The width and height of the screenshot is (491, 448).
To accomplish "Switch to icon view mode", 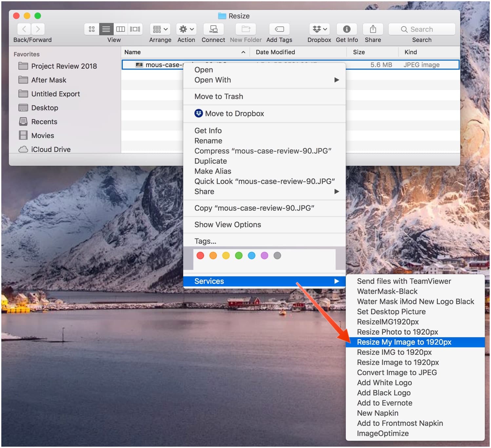I will coord(91,29).
